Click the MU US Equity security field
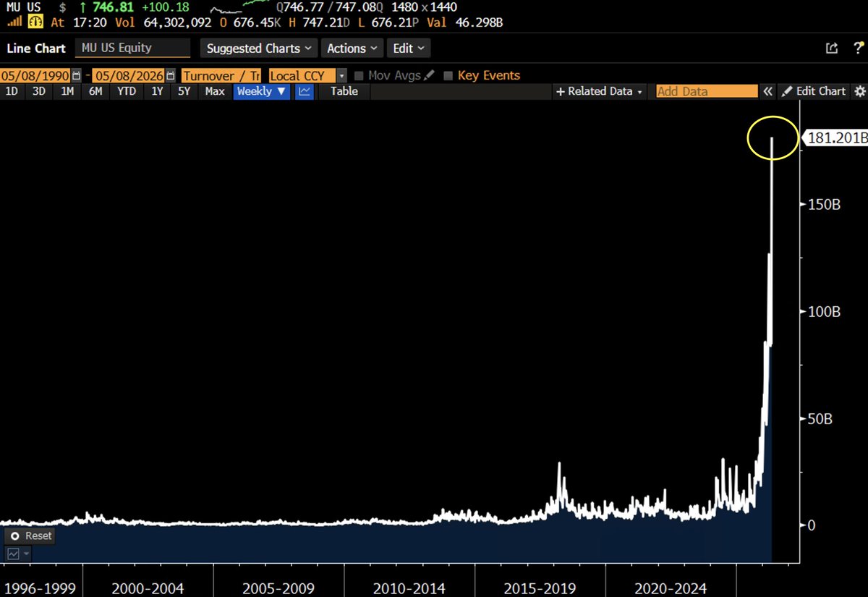The width and height of the screenshot is (868, 597). [132, 48]
